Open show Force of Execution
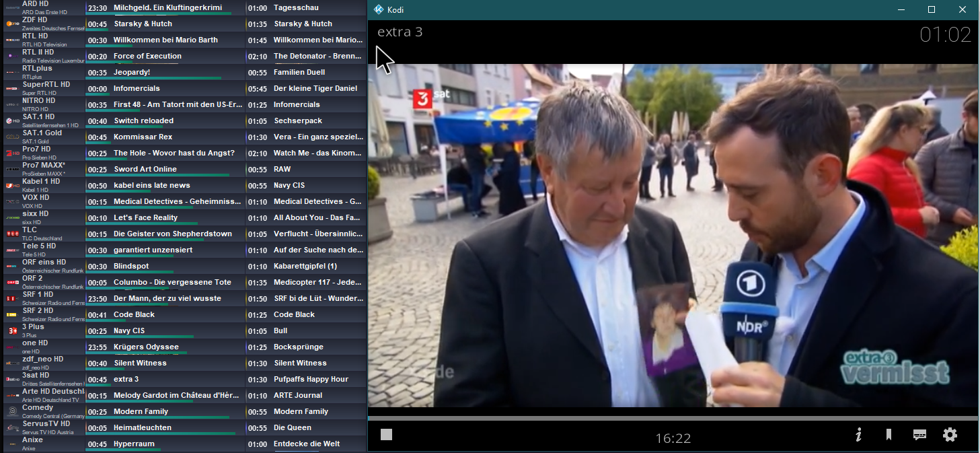 (x=147, y=56)
